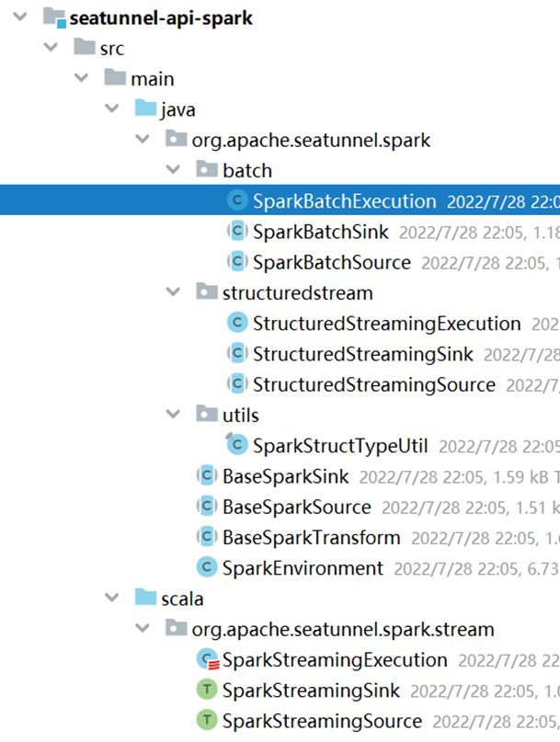Select the StructuredStreamingSource file name
Viewport: 560px width, 742px height.
tap(374, 385)
